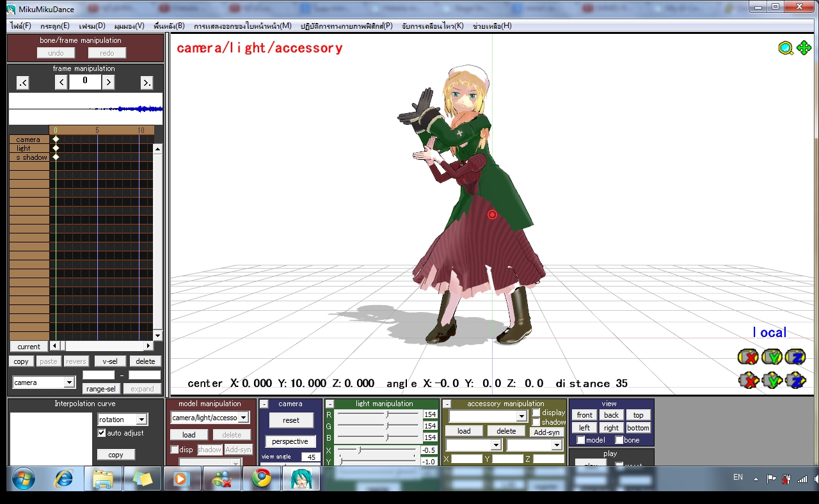The height and width of the screenshot is (504, 819).
Task: Open the camera/light/accessory model dropdown
Action: (243, 418)
